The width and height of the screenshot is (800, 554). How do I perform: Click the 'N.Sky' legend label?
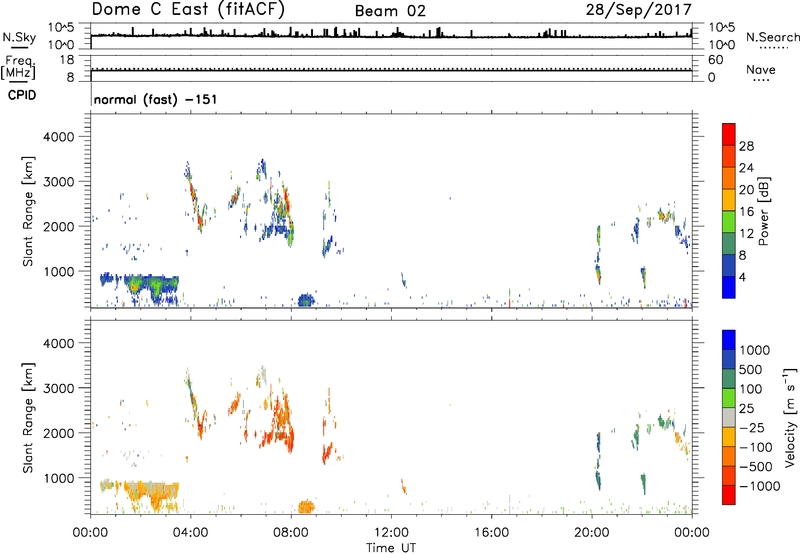click(19, 37)
